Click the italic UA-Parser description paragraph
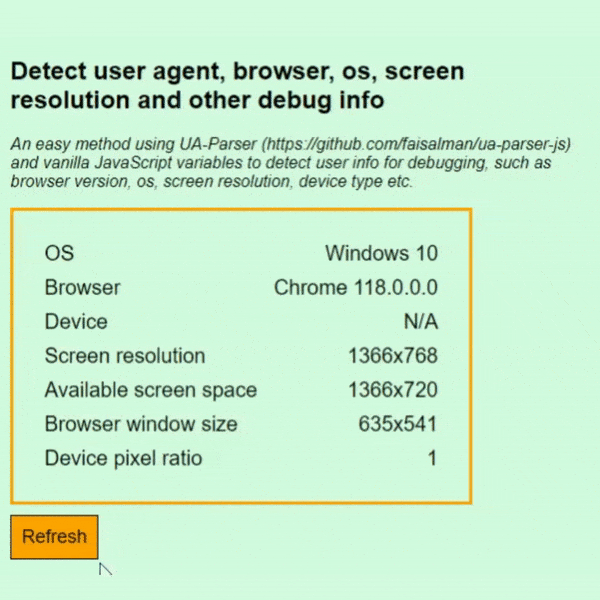Image resolution: width=600 pixels, height=600 pixels. tap(290, 163)
